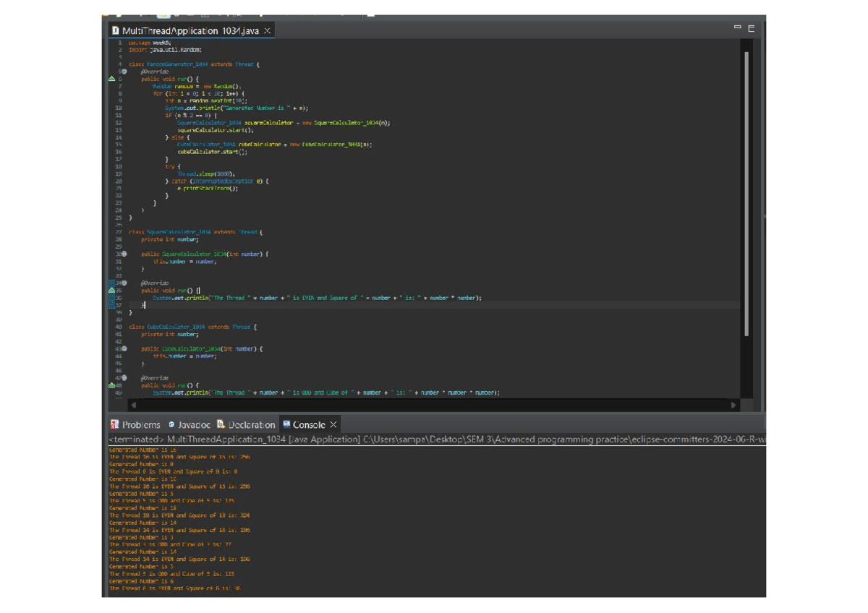
Task: Collapse the code fold at line 5
Action: click(124, 72)
